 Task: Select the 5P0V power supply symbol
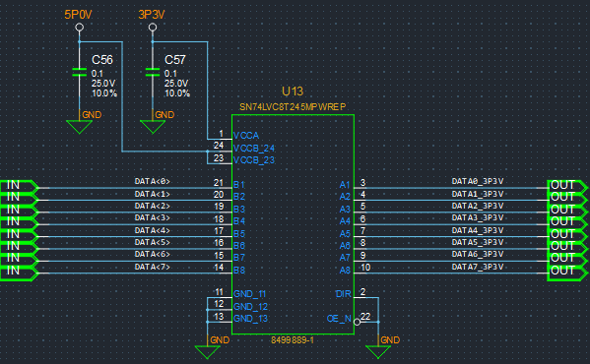80,27
